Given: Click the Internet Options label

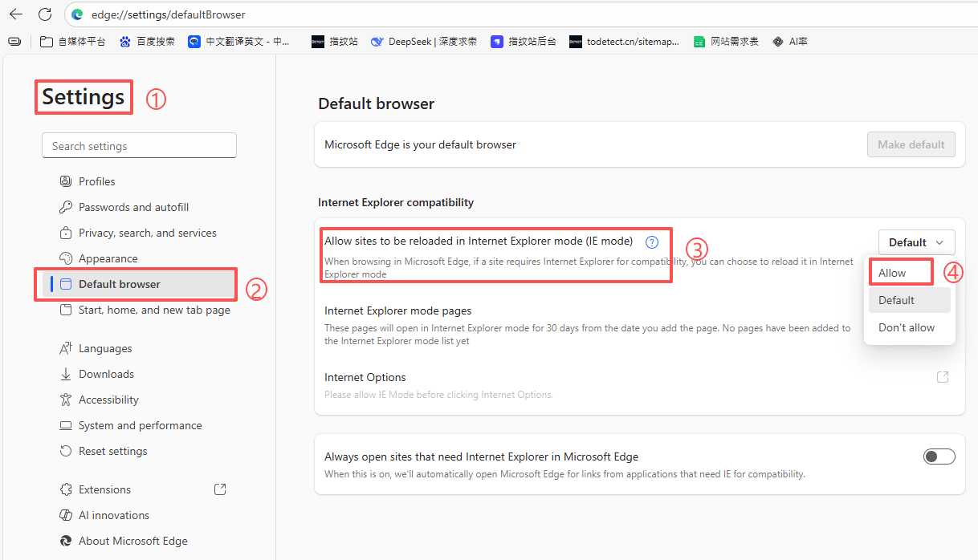Looking at the screenshot, I should 365,377.
